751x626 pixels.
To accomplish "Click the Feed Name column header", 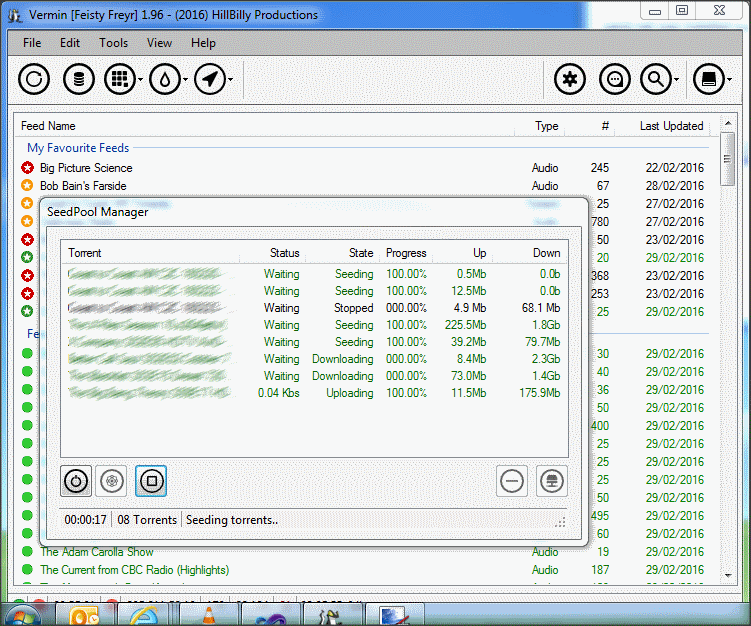I will 266,126.
